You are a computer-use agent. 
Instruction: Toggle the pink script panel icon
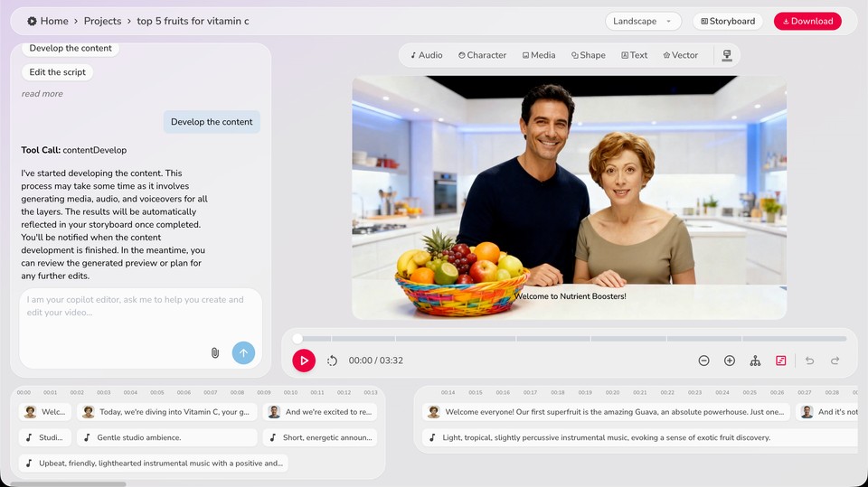click(781, 361)
